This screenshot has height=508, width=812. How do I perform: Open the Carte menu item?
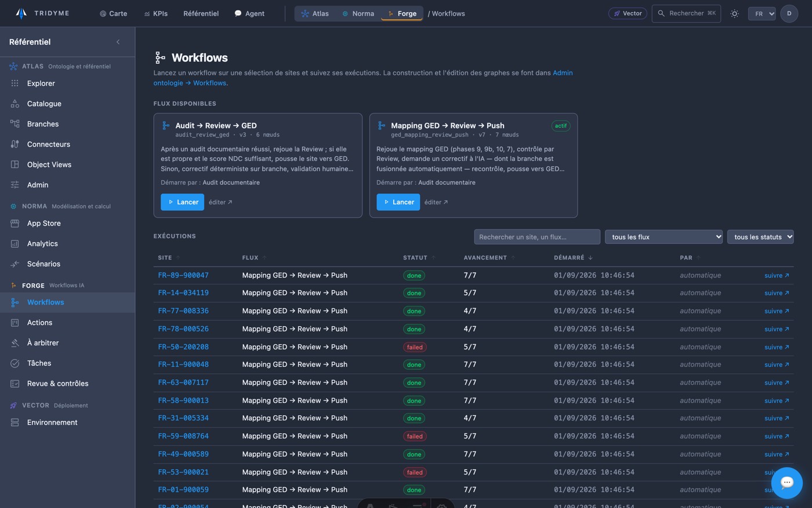pos(113,13)
